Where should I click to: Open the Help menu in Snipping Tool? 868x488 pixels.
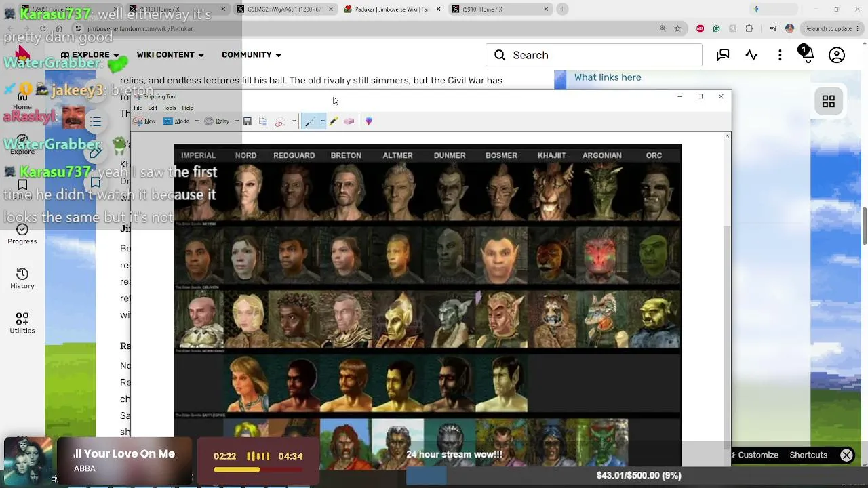coord(188,108)
